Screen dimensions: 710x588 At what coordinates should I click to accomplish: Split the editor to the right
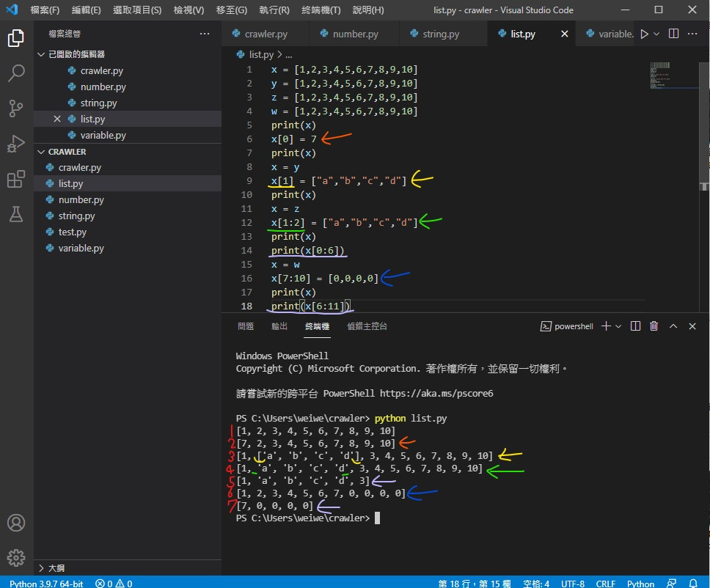click(x=673, y=34)
